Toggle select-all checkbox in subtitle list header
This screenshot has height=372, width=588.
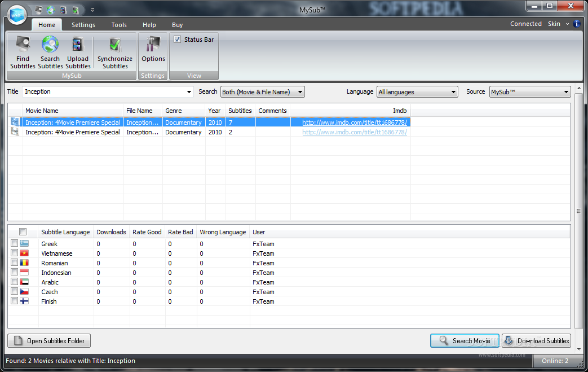tap(23, 232)
